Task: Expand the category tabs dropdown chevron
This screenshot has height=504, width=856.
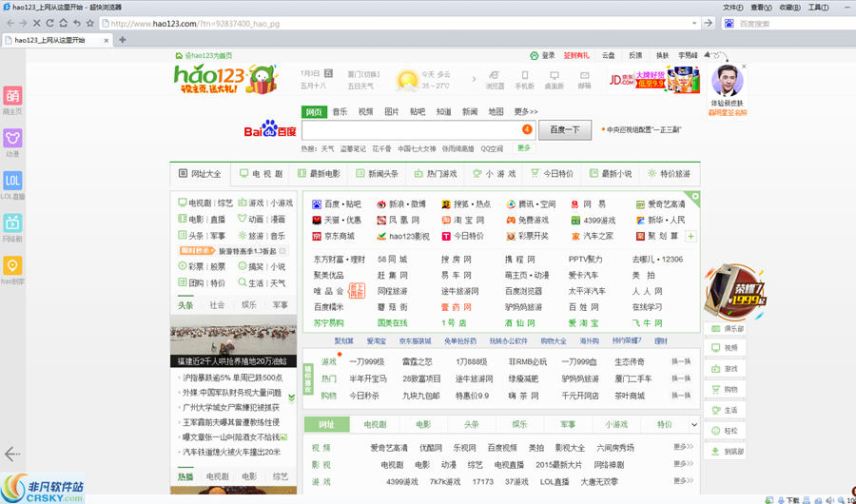Action: tap(694, 424)
